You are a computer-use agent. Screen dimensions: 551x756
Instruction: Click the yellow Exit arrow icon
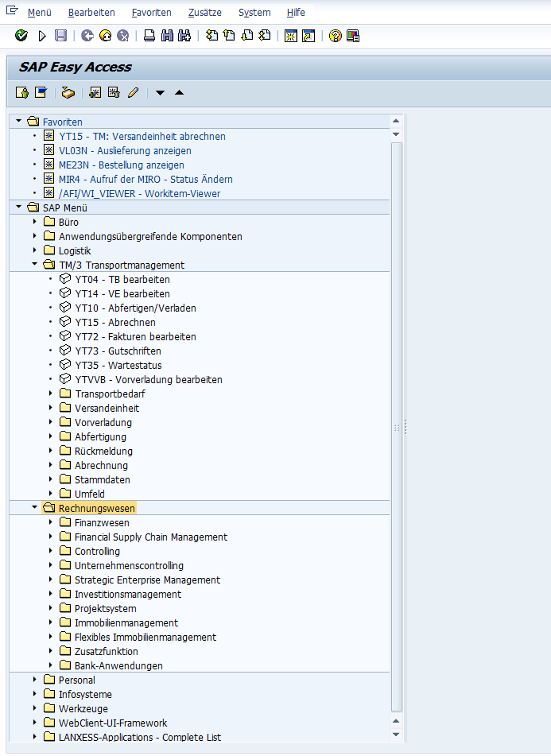click(x=105, y=35)
